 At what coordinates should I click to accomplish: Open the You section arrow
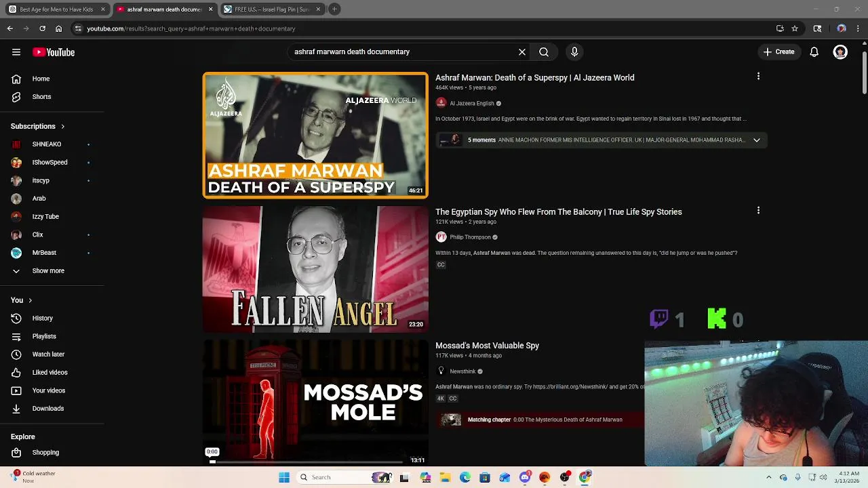click(x=30, y=300)
